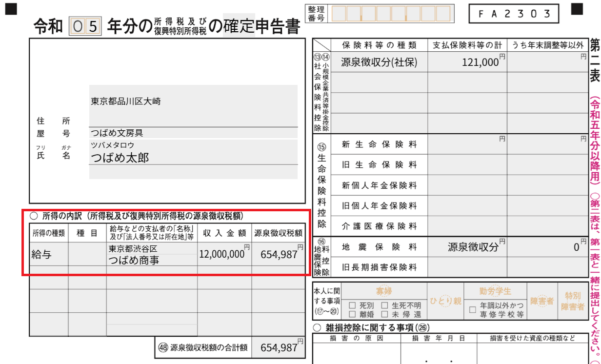Screen dimensions: 601x364
Task: Select the ひとり親 option
Action: tap(445, 301)
